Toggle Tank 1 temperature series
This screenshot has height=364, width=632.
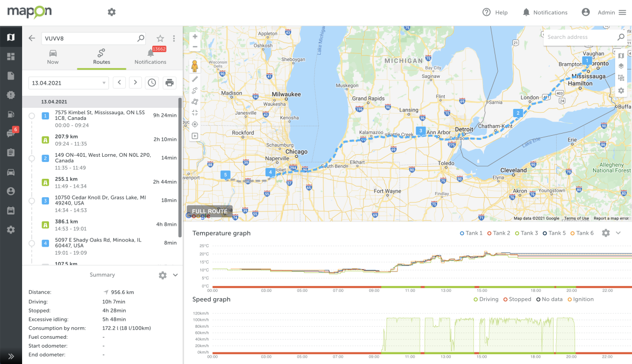point(470,233)
